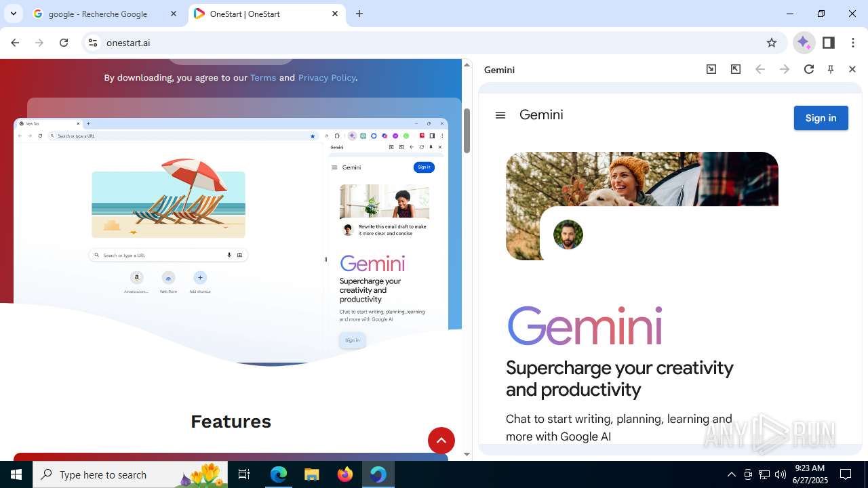
Task: Click the meet-now tray icon
Action: tap(748, 474)
